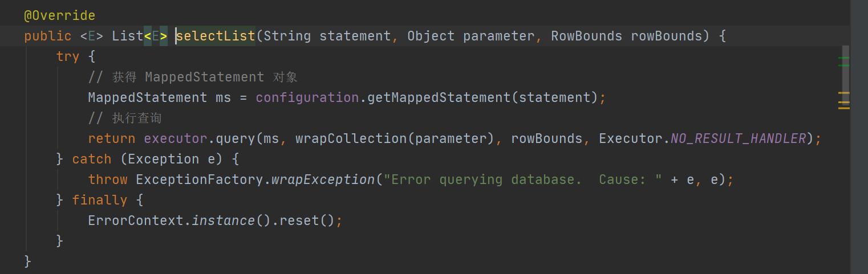The height and width of the screenshot is (274, 868).
Task: Jump to the first yellow warning stripe marker
Action: tap(843, 93)
